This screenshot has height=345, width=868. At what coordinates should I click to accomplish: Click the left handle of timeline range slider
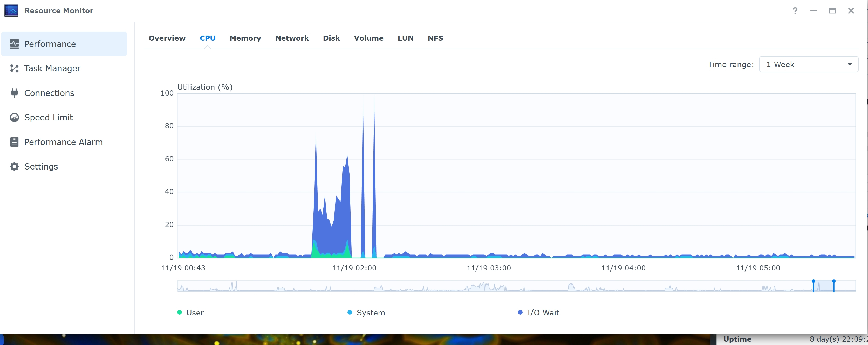813,285
